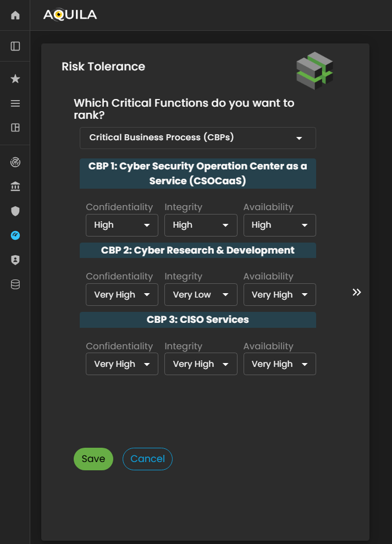Toggle the sidebar panel icon
Image resolution: width=392 pixels, height=544 pixels.
pos(15,46)
